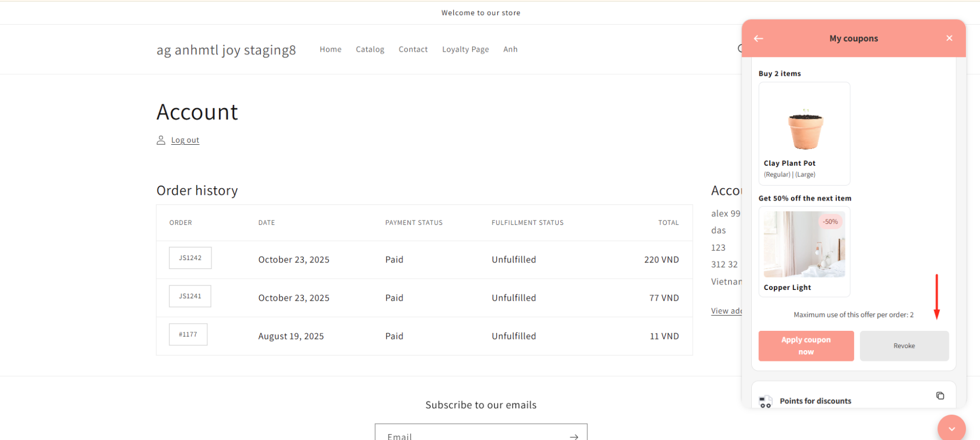The width and height of the screenshot is (980, 440).
Task: Click the back arrow in My coupons
Action: 758,38
